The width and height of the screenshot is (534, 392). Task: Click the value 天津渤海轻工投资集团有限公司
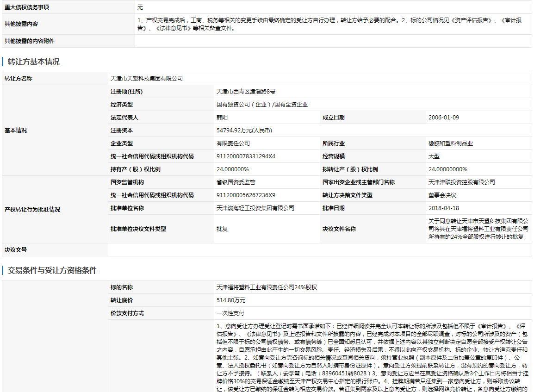[255, 208]
